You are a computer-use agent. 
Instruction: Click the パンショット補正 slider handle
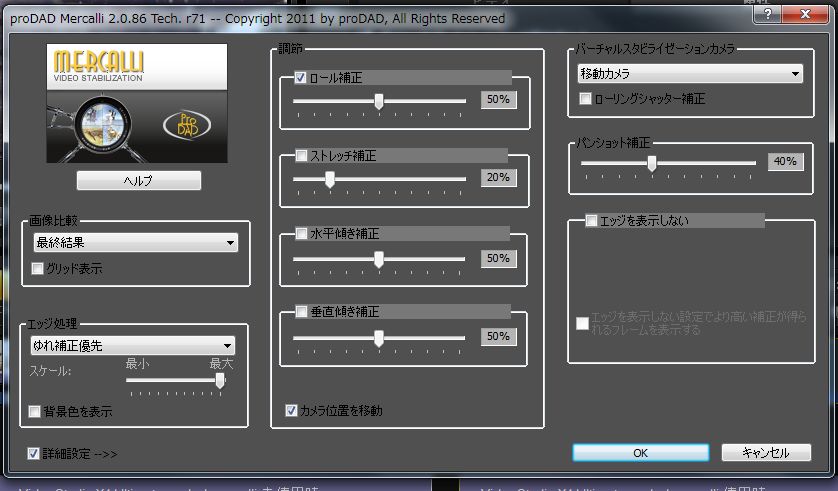pos(651,163)
